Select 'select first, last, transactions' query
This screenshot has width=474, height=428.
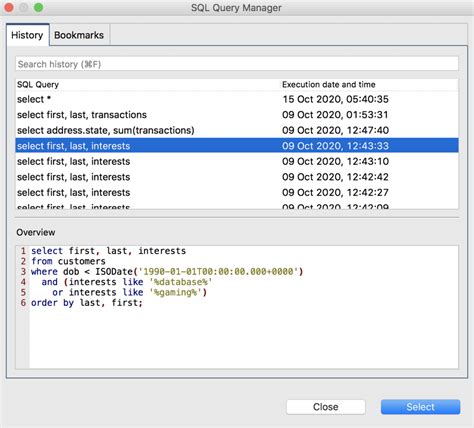[237, 115]
